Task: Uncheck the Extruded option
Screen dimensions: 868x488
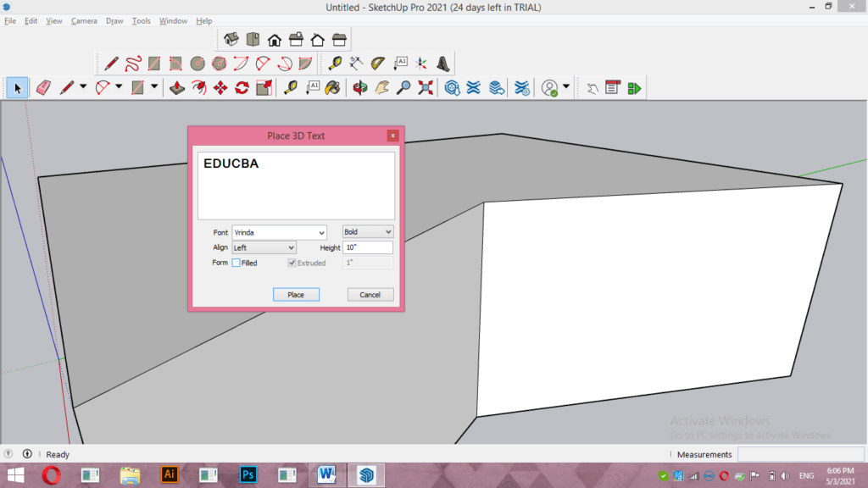Action: click(291, 263)
